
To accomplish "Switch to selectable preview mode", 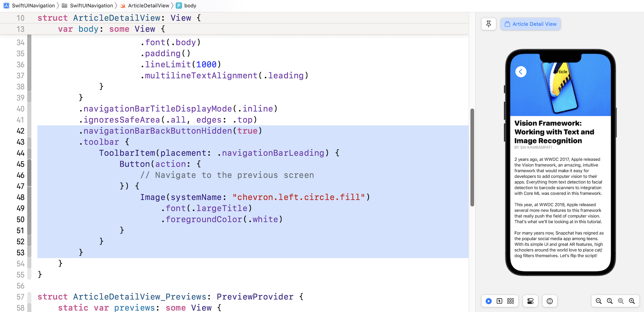I will (x=499, y=301).
